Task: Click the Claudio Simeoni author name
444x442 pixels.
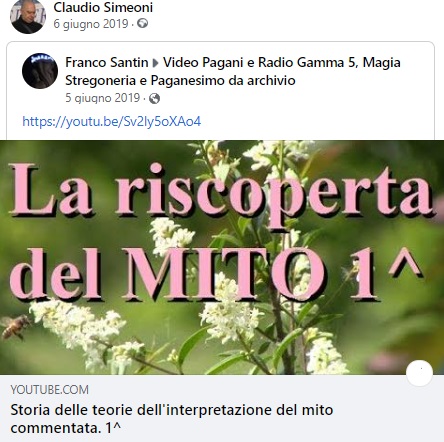Action: click(x=103, y=7)
